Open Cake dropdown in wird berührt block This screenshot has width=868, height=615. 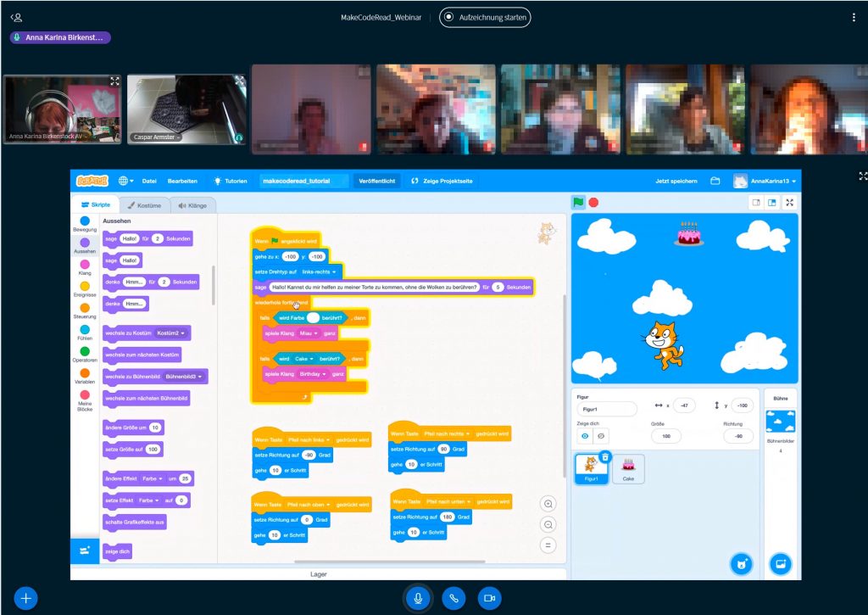point(304,359)
